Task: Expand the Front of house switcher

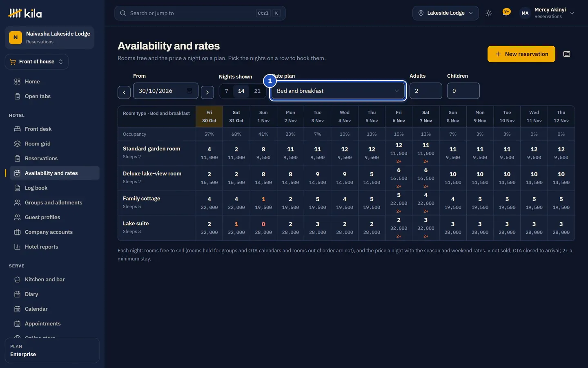Action: [x=37, y=62]
